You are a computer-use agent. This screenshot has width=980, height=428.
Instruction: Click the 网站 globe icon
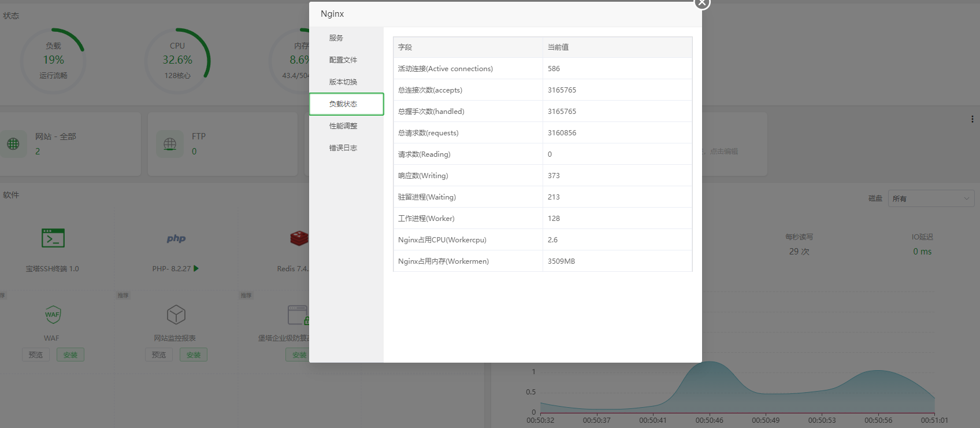13,144
